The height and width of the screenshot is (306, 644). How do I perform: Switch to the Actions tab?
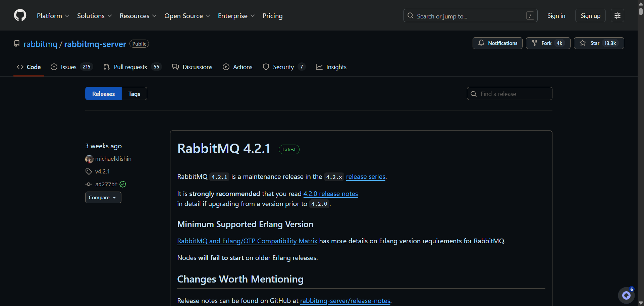pos(238,67)
